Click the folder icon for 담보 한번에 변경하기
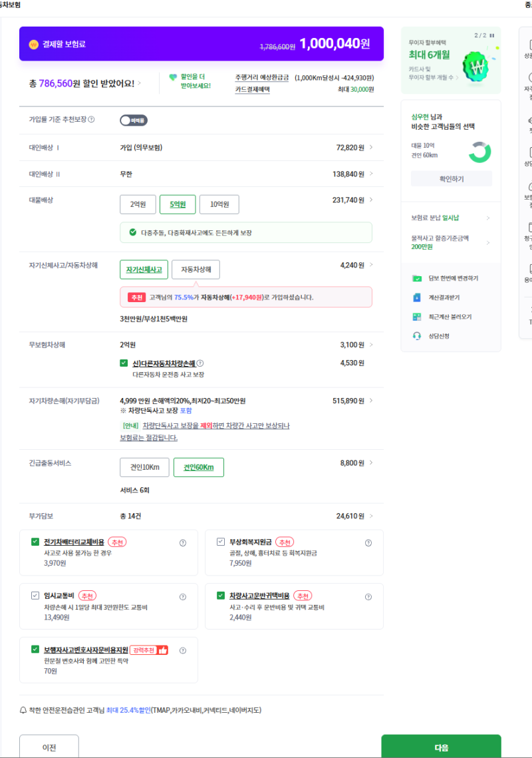Viewport: 532px width, 758px height. [x=416, y=278]
